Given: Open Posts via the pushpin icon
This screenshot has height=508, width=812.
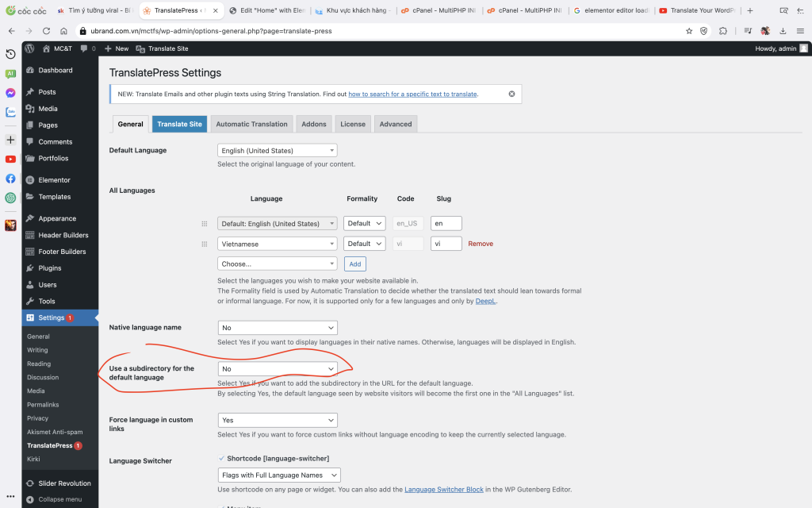Looking at the screenshot, I should [29, 91].
